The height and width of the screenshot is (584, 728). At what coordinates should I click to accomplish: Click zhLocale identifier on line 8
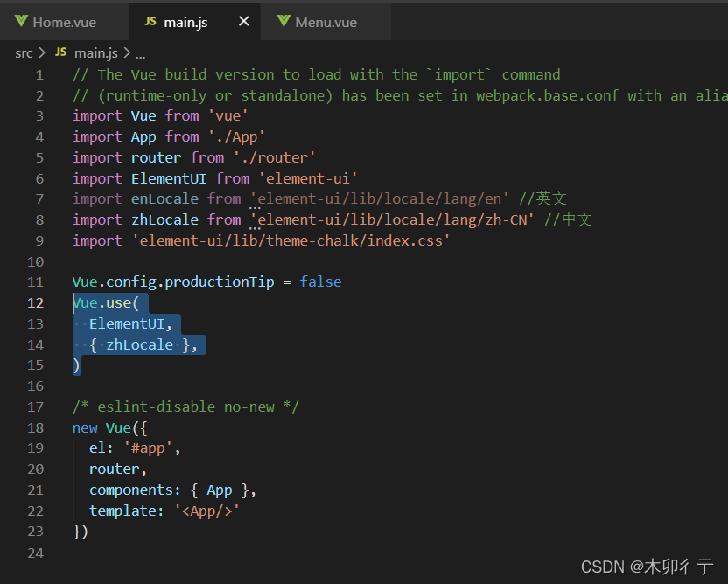164,219
